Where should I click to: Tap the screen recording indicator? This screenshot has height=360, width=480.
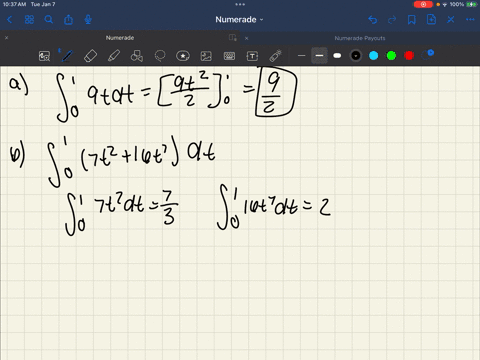click(x=423, y=4)
